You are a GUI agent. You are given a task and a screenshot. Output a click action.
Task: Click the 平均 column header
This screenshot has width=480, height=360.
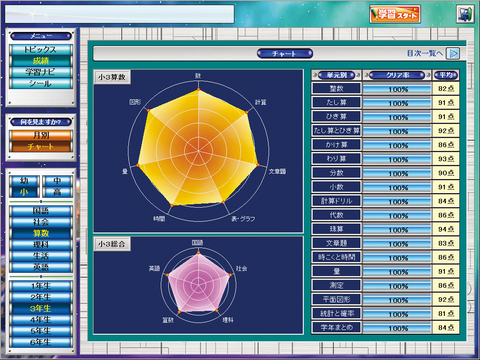coord(446,75)
